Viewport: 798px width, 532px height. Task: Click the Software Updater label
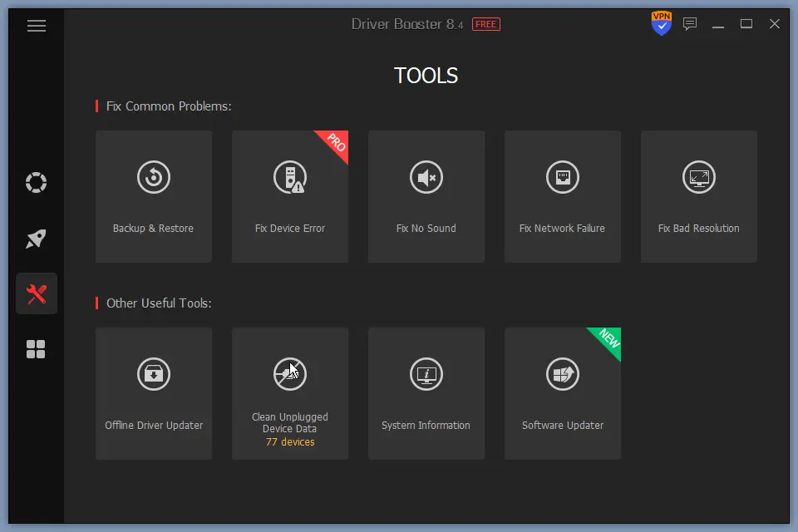pos(563,425)
